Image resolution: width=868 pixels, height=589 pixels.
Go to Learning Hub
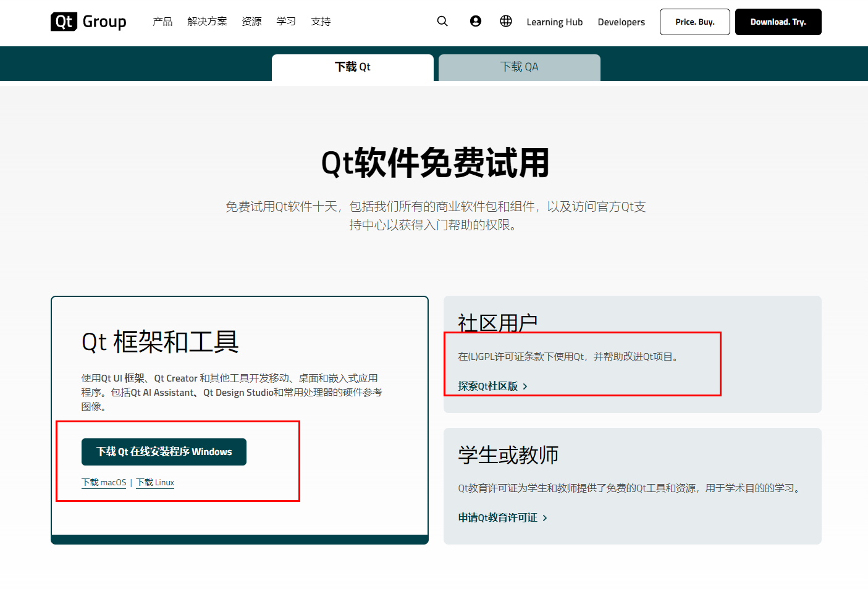(555, 22)
